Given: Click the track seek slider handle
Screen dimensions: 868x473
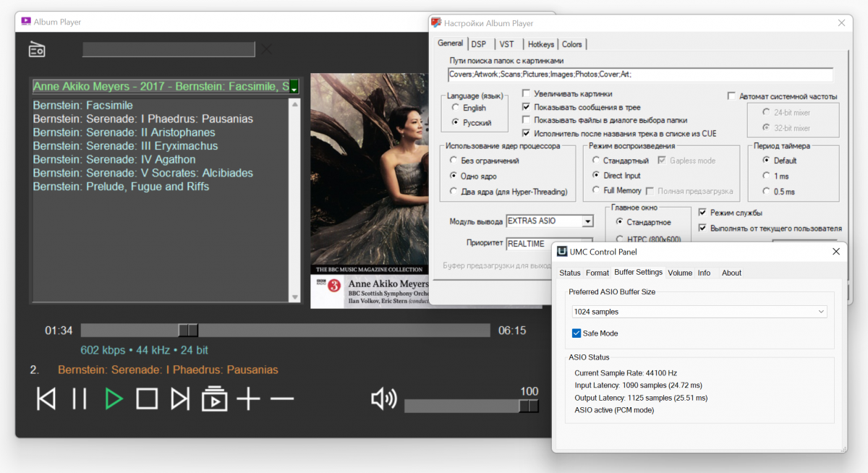Looking at the screenshot, I should tap(188, 331).
